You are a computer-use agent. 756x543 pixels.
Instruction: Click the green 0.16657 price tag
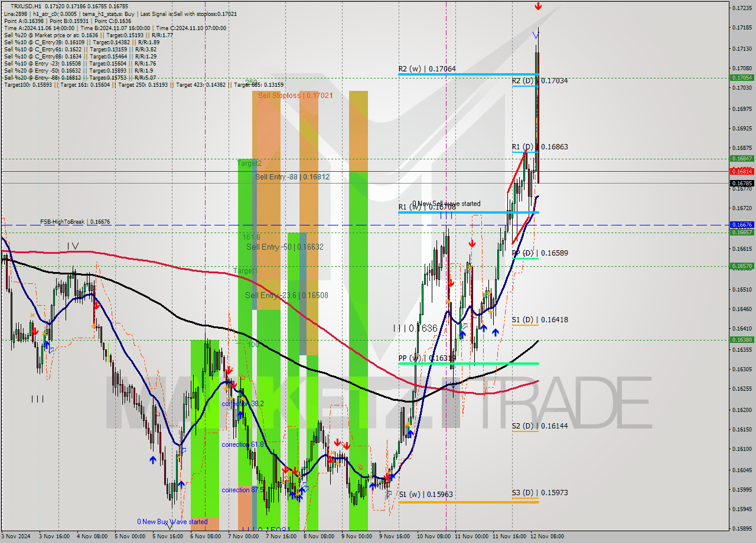tap(742, 232)
